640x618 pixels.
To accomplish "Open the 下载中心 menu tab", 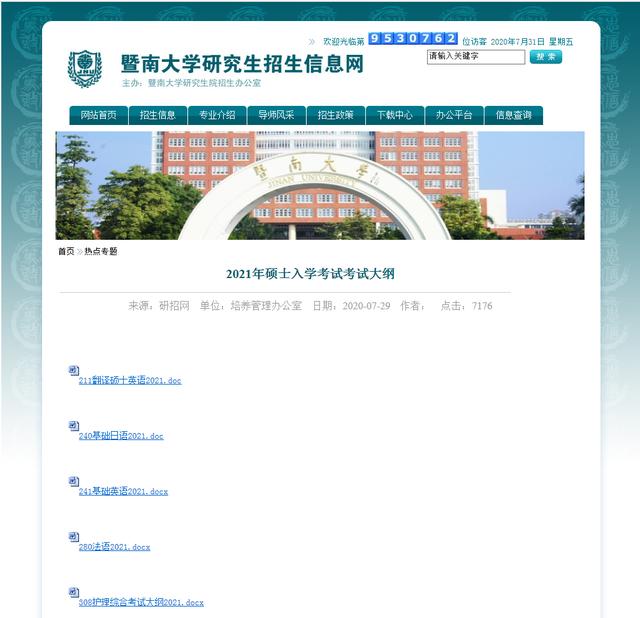I will pos(395,115).
